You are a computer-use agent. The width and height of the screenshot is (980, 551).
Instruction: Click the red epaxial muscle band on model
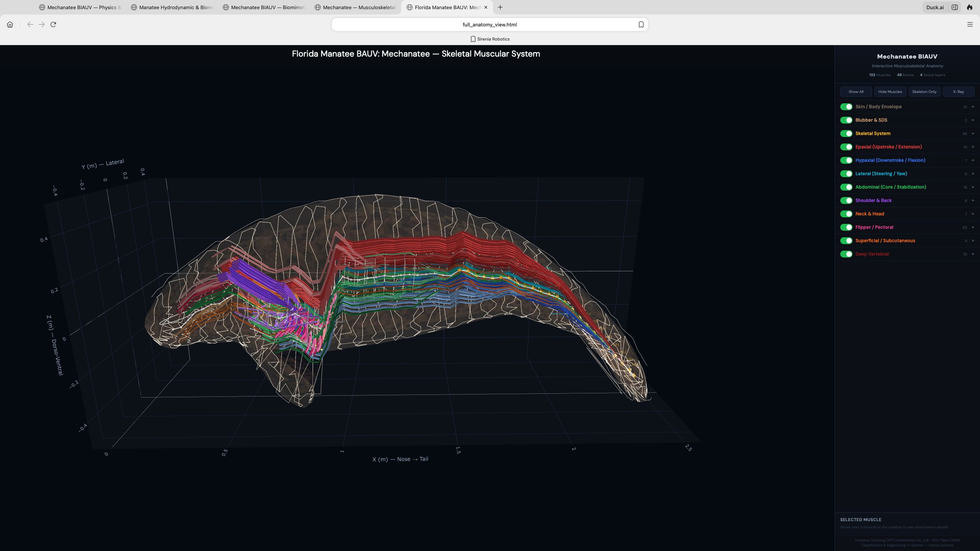421,245
